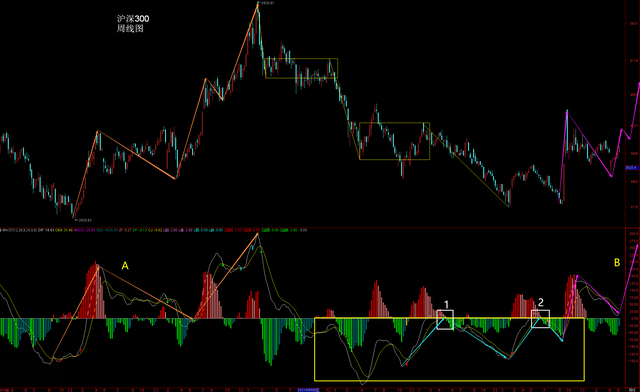640x392 pixels.
Task: Click the blue current price tag on price axis
Action: (x=631, y=168)
